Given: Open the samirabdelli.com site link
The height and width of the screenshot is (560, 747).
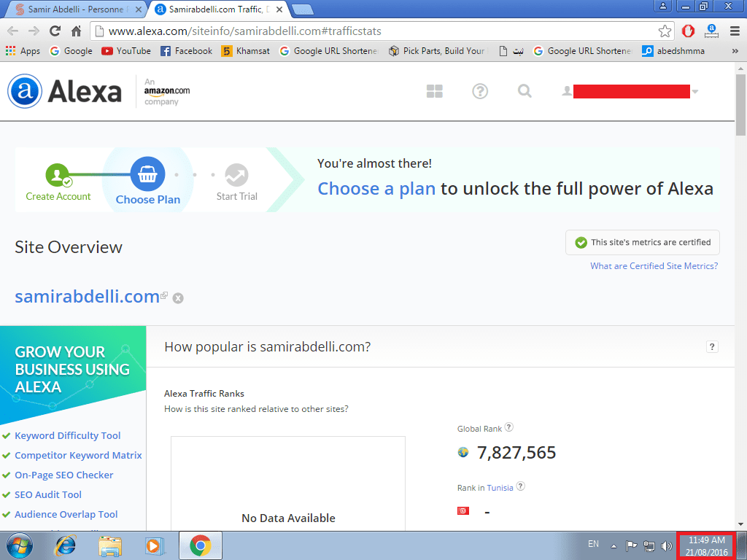Looking at the screenshot, I should [x=88, y=297].
